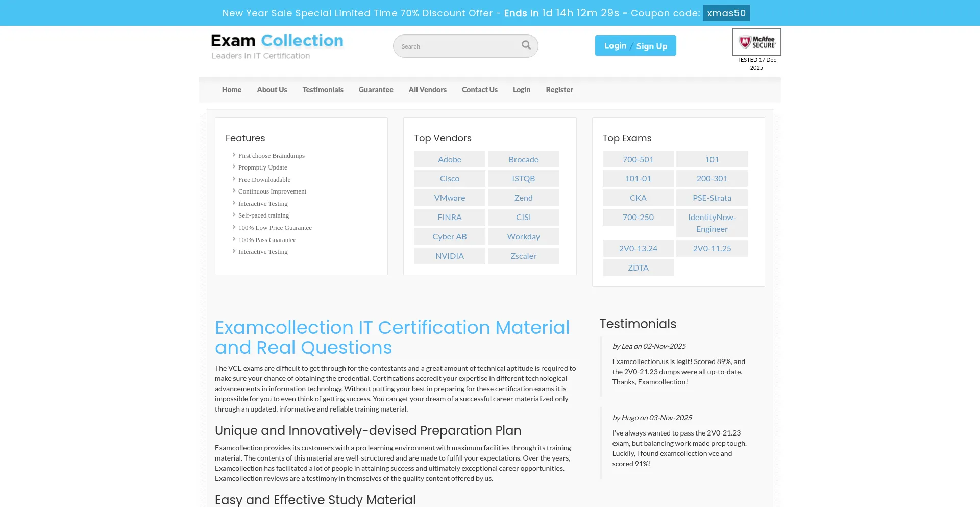Image resolution: width=980 pixels, height=507 pixels.
Task: Click the xmas50 coupon code
Action: 726,13
